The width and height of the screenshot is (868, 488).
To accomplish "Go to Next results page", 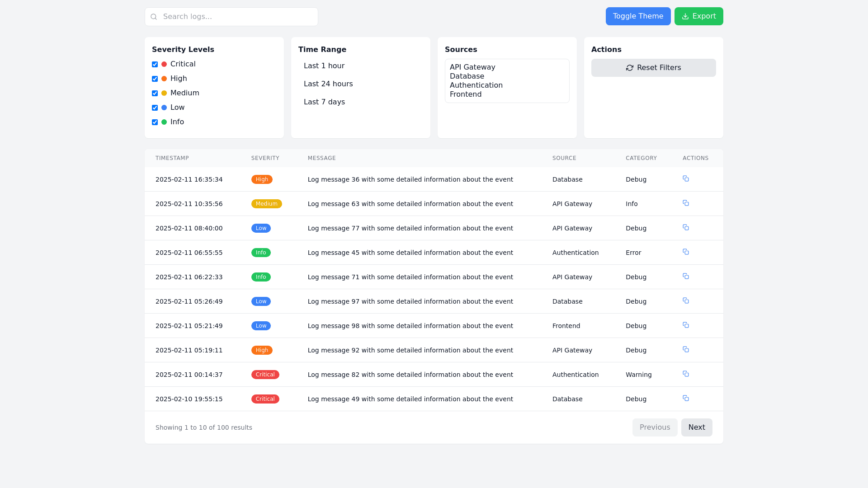I will (696, 427).
